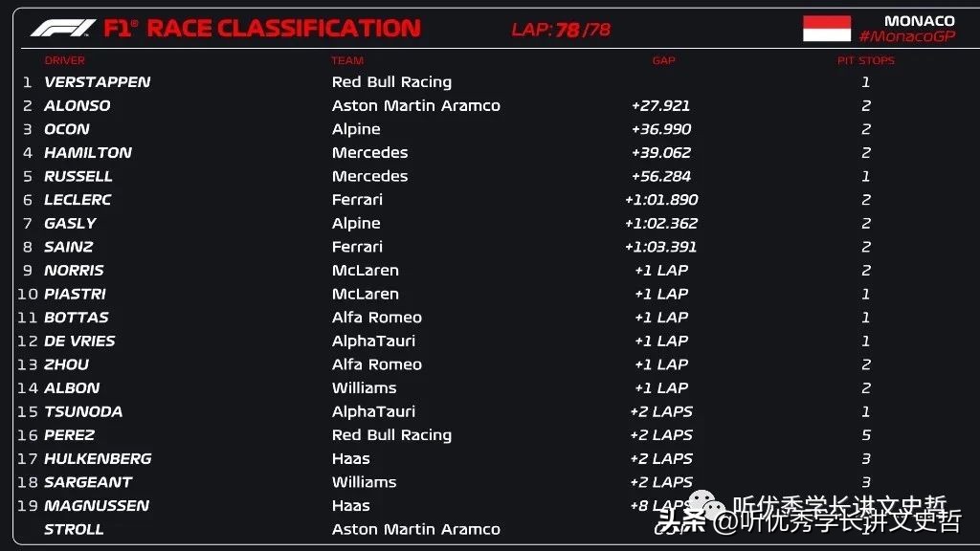980x551 pixels.
Task: Click the MONACO location label
Action: 919,20
